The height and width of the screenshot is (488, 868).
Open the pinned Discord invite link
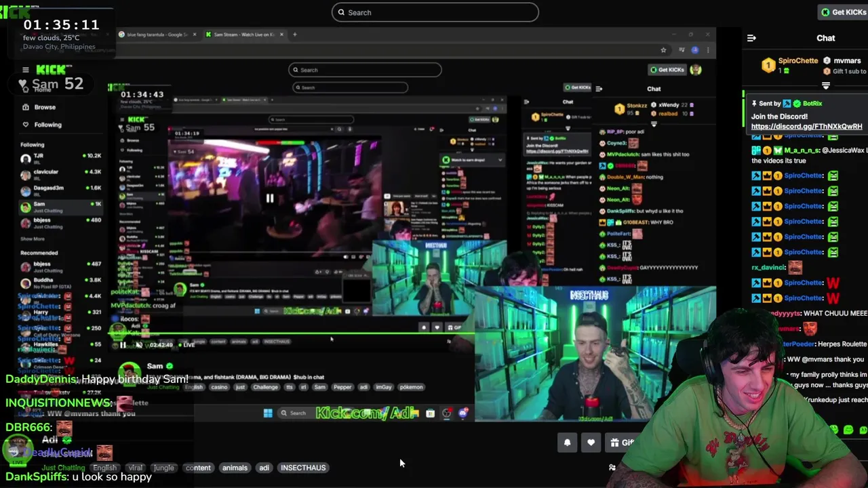click(806, 126)
